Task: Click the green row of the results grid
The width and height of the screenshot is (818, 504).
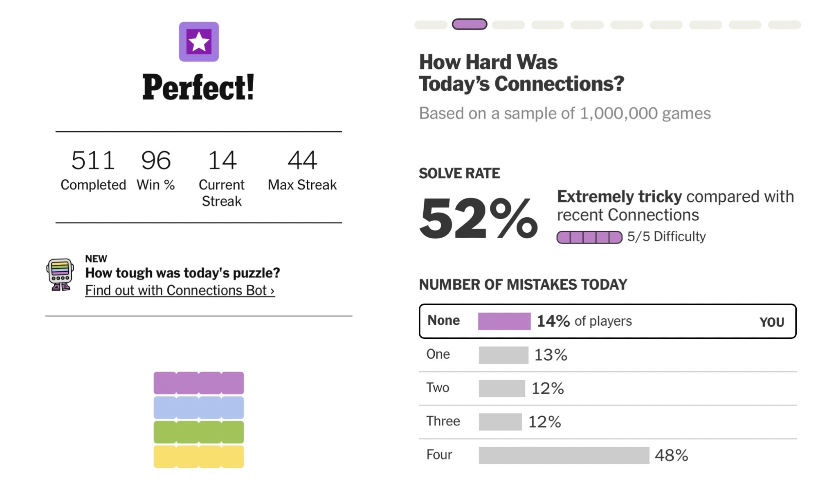Action: tap(199, 432)
